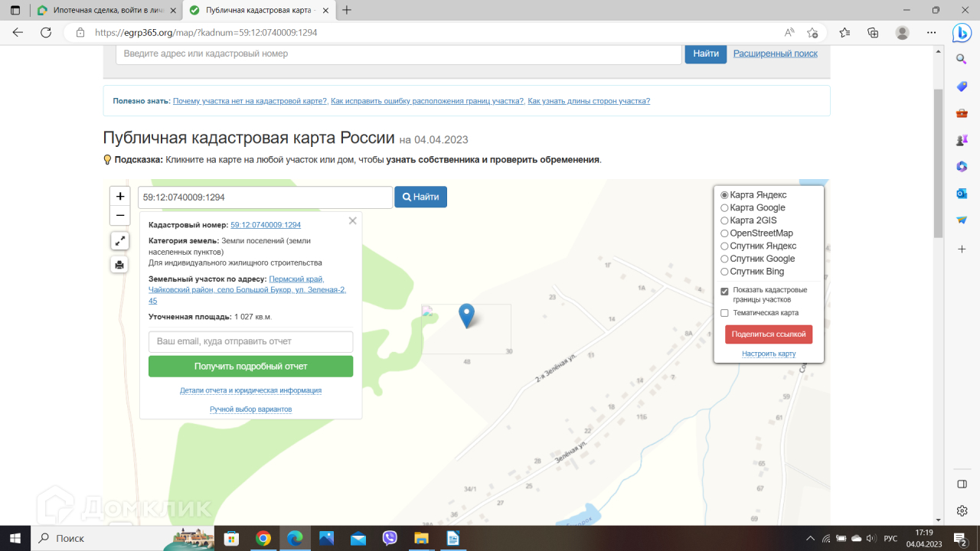
Task: Focus the top address search field
Action: coord(399,54)
